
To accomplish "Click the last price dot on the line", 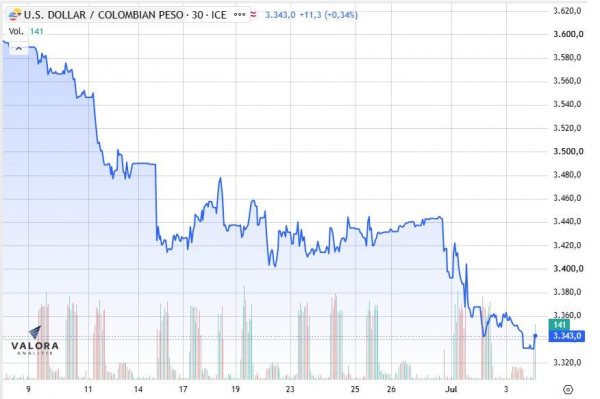I will (535, 336).
